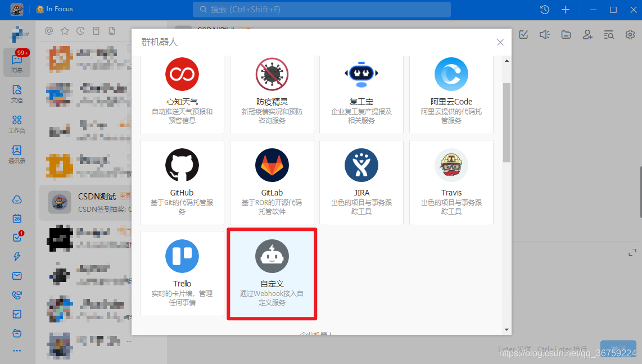Open the phone call icon in sidebar

(17, 295)
